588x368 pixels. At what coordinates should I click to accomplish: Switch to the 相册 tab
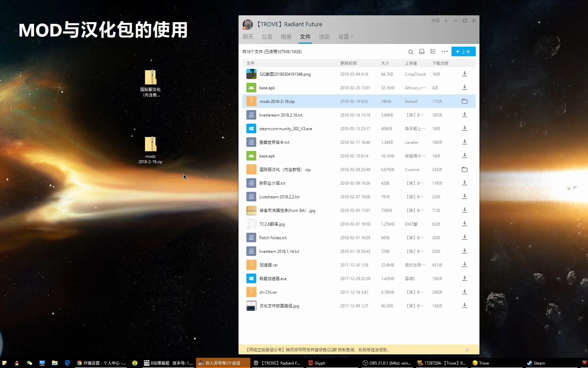coord(286,37)
